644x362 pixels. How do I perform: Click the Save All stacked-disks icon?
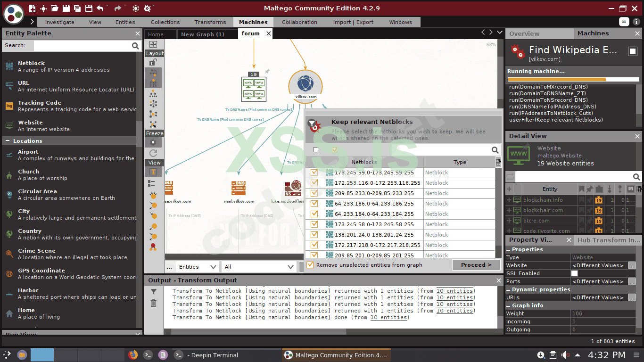point(77,8)
